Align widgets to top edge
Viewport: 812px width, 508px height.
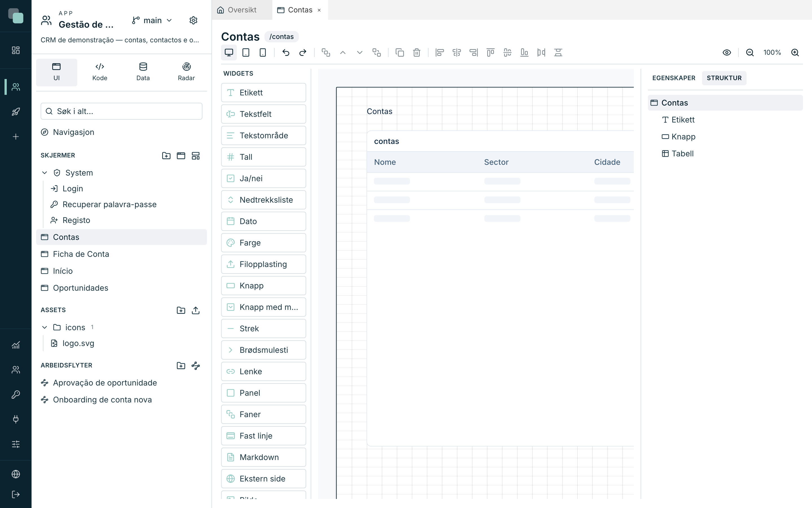click(491, 52)
